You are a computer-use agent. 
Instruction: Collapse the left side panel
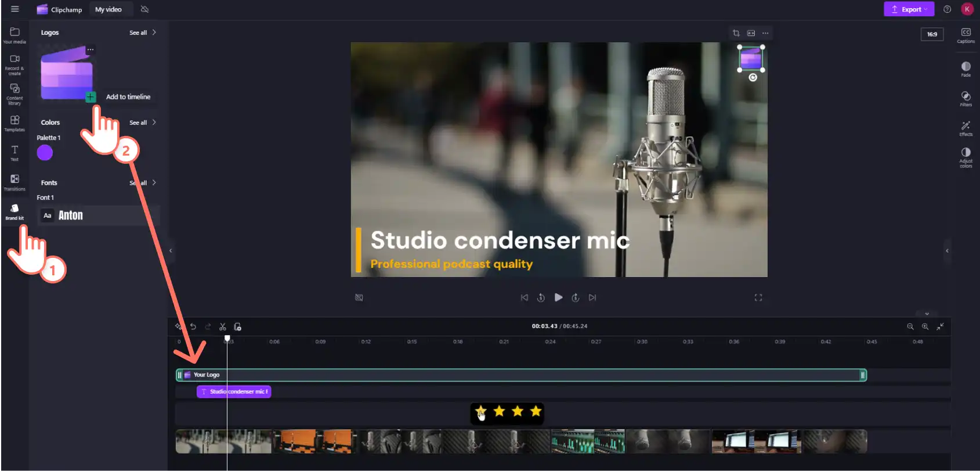[x=171, y=250]
